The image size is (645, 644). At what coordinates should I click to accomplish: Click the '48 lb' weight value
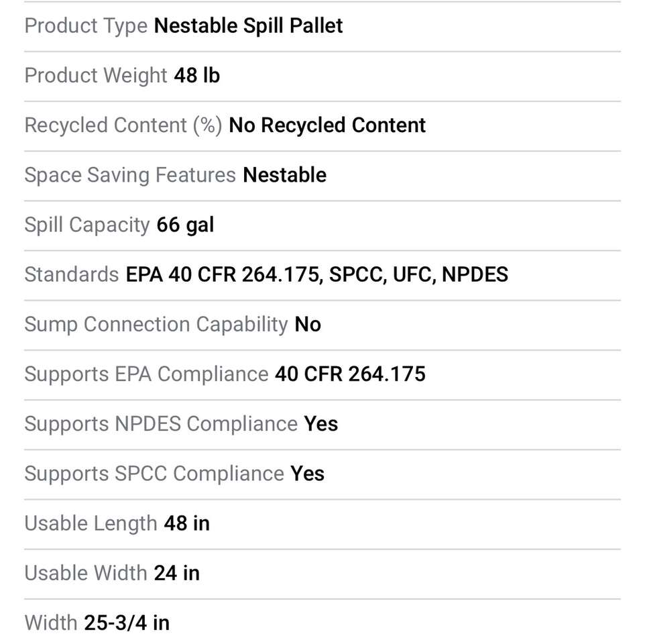coord(196,76)
